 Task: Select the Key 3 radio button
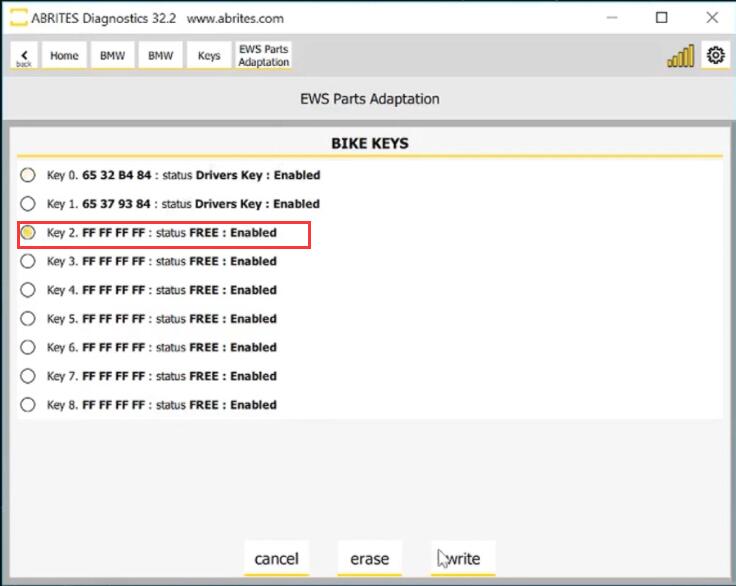point(28,261)
